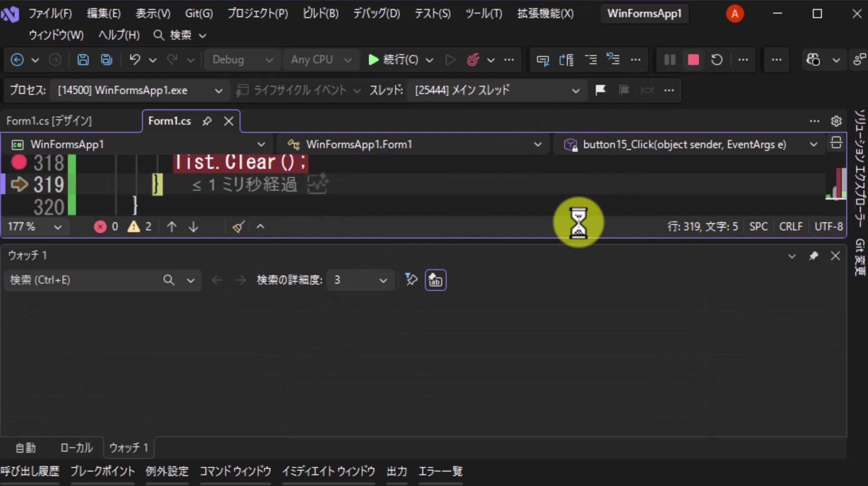Close the Form1.cs tab
Image resolution: width=868 pixels, height=486 pixels.
pyautogui.click(x=229, y=121)
